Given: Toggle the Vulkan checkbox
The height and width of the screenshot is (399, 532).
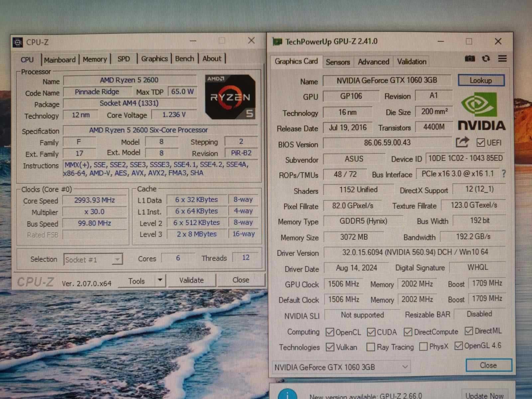Looking at the screenshot, I should pyautogui.click(x=330, y=347).
